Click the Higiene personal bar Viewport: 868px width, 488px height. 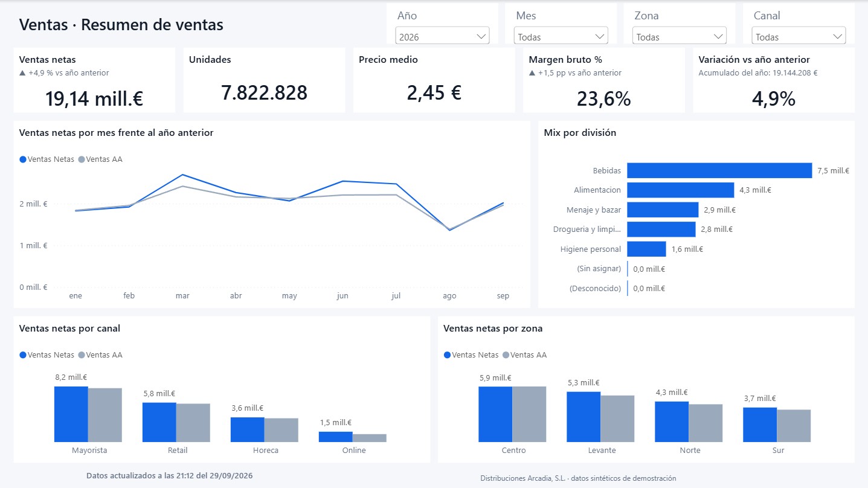click(x=646, y=249)
